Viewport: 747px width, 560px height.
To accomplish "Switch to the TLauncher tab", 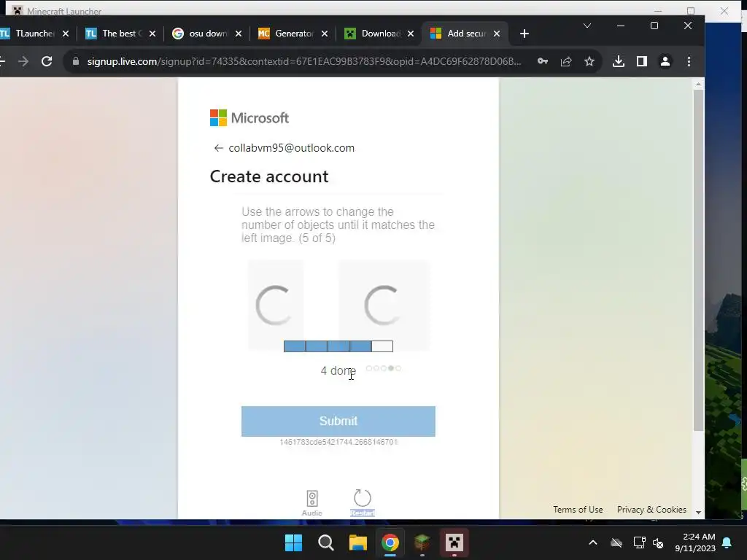I will (35, 34).
